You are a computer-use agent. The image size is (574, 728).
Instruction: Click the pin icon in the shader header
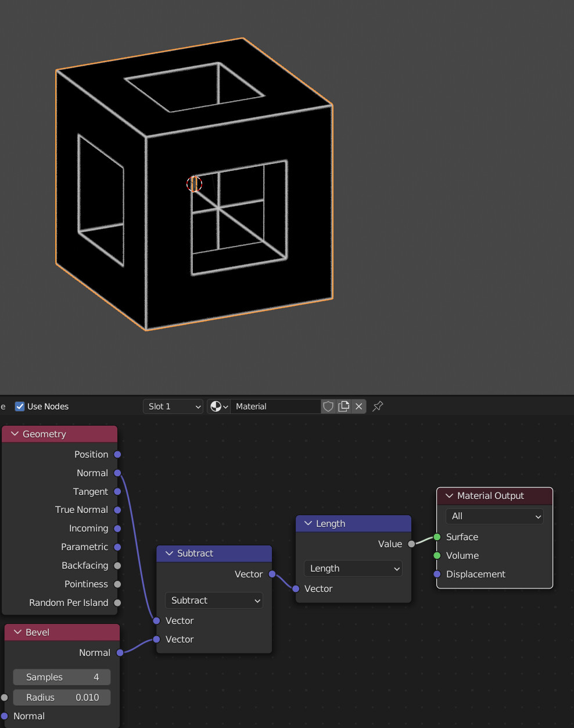[x=378, y=406]
